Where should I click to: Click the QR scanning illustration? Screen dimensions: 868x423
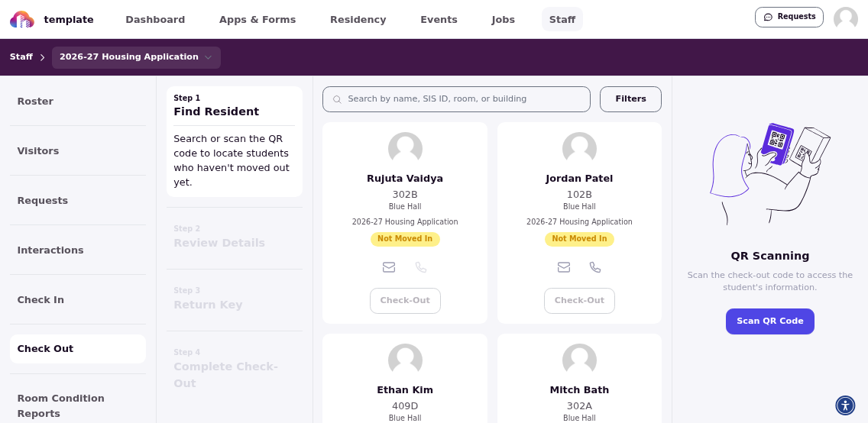point(770,173)
